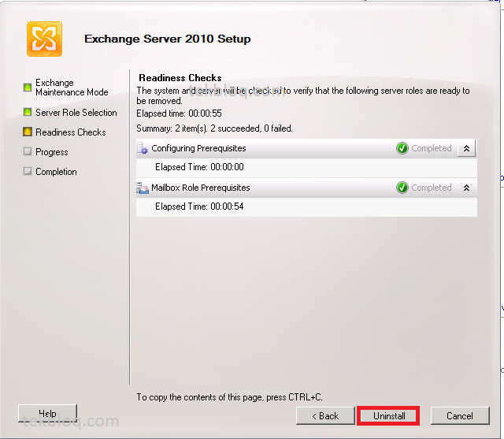The height and width of the screenshot is (439, 504).
Task: Click the Readiness Checks yellow step indicator
Action: [28, 132]
